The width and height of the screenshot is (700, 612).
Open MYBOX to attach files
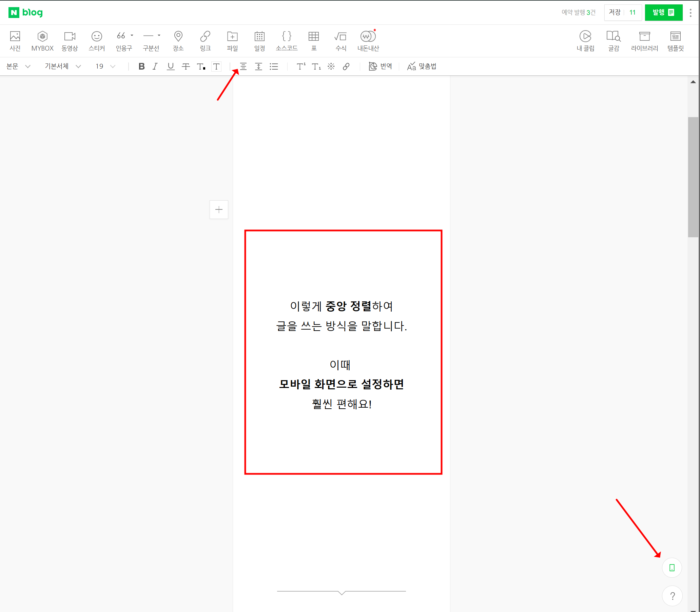point(42,40)
